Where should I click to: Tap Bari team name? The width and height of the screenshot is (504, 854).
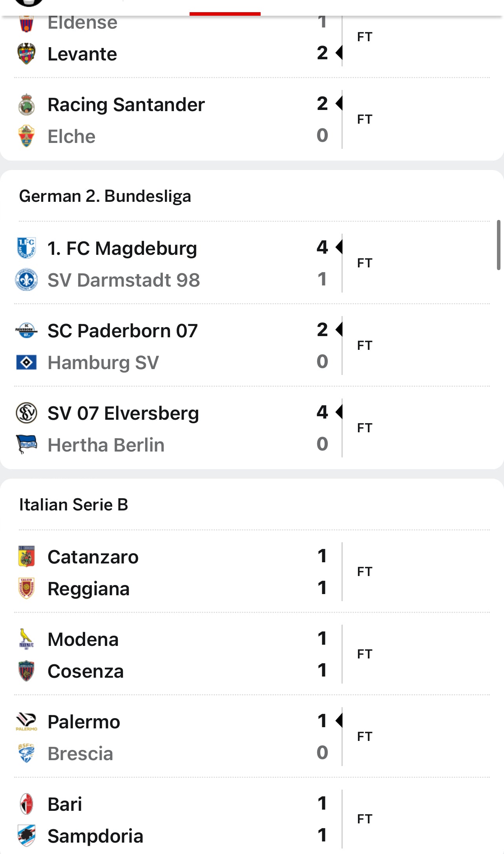[x=65, y=804]
